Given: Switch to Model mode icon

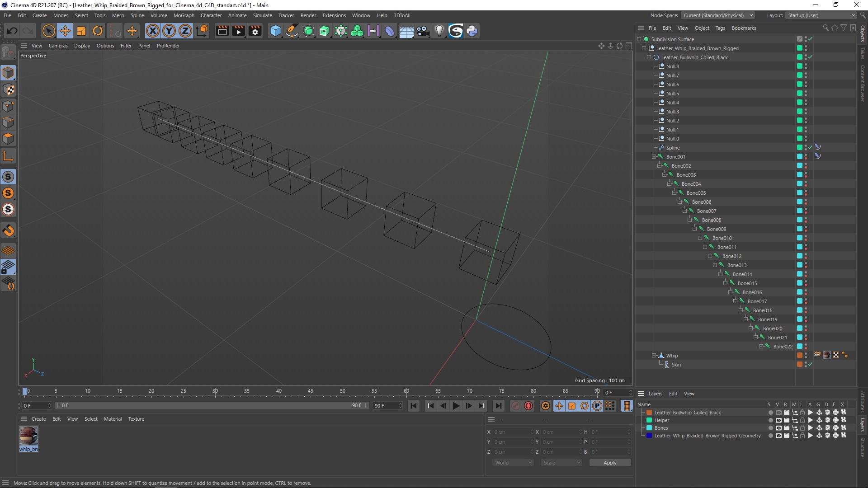Looking at the screenshot, I should (8, 73).
